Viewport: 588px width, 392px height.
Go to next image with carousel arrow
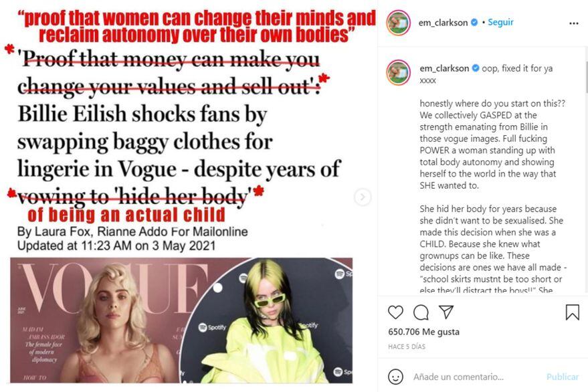[x=363, y=197]
